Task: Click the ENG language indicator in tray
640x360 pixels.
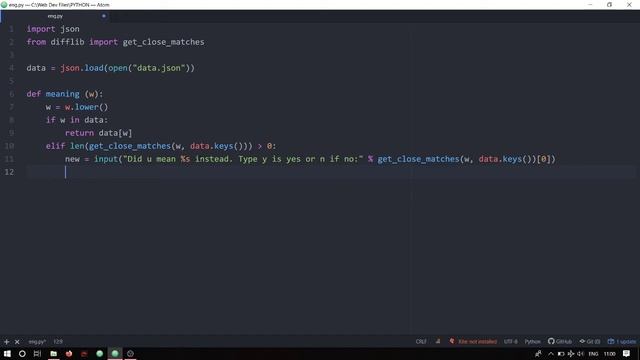Action: coord(593,353)
